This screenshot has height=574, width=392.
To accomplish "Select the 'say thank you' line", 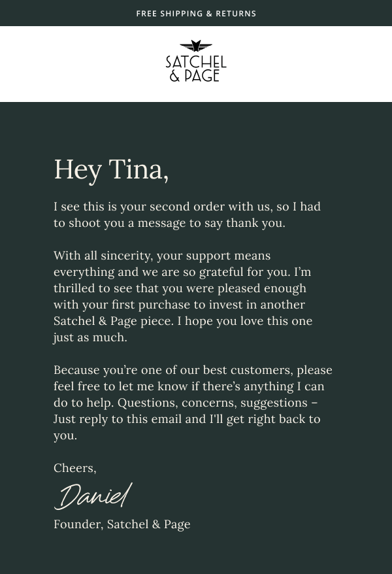I will coord(169,223).
